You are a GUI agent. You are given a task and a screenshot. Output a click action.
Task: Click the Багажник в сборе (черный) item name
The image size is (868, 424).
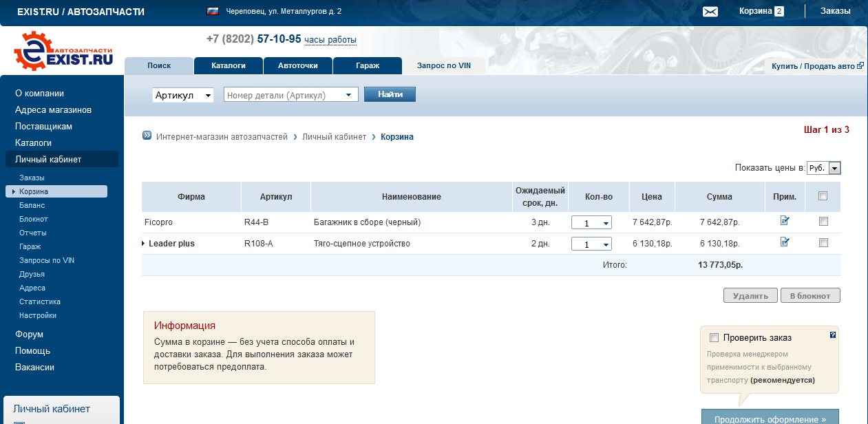367,222
